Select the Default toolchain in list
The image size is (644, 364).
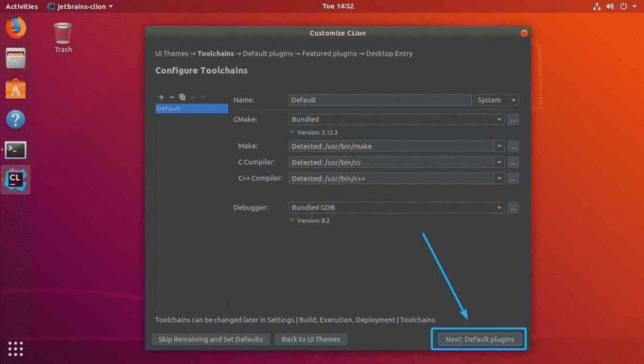coord(192,108)
